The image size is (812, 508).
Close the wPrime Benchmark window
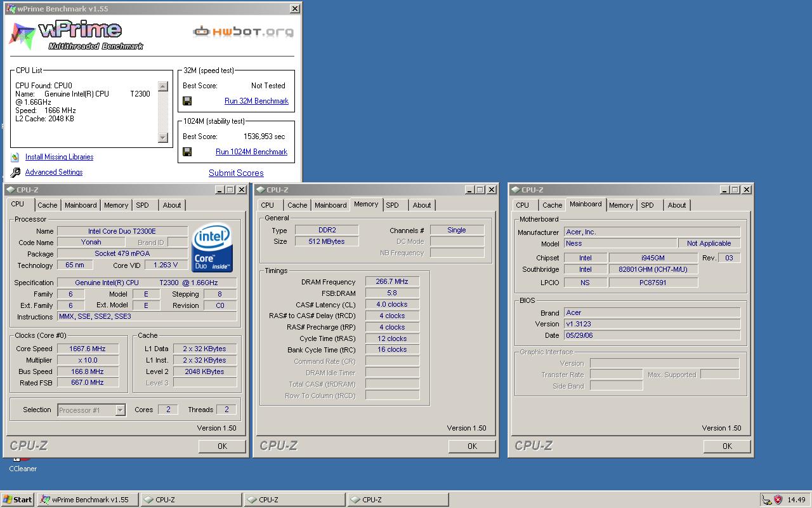tap(295, 9)
